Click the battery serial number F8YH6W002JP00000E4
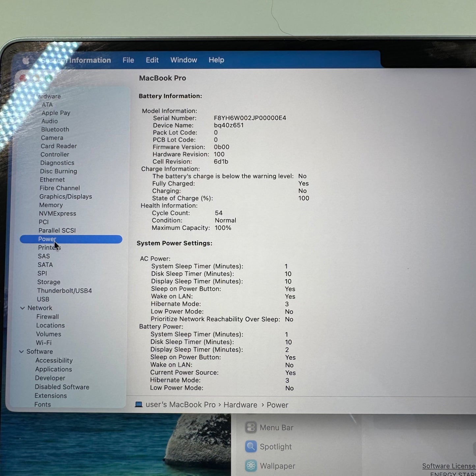The image size is (476, 476). coord(250,118)
